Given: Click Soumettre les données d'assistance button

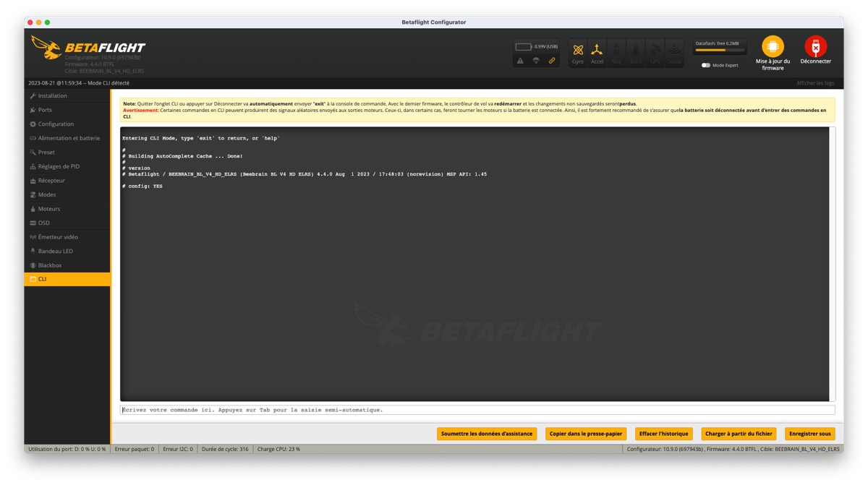Looking at the screenshot, I should (x=487, y=434).
